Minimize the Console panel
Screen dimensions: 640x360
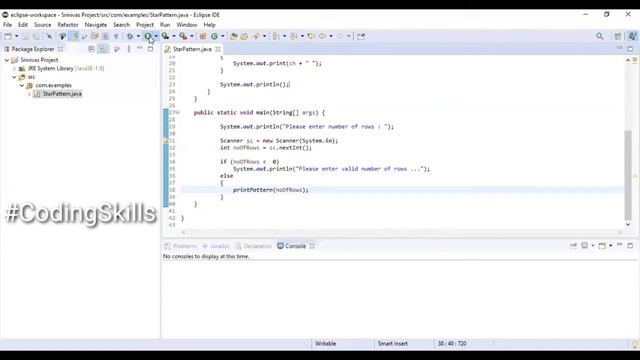(x=620, y=245)
